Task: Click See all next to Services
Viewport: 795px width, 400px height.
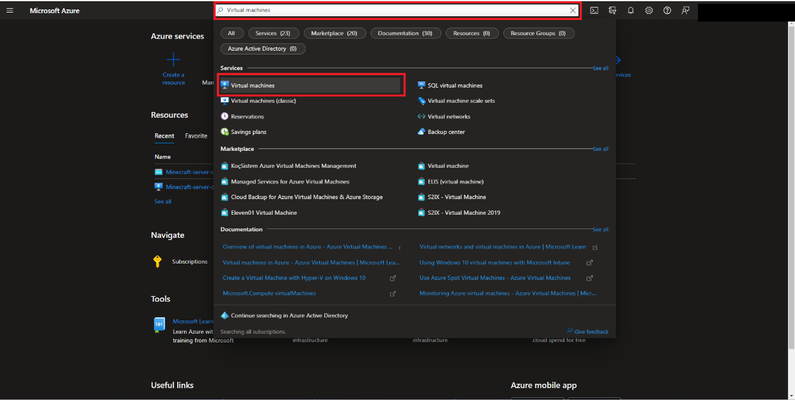Action: point(600,68)
